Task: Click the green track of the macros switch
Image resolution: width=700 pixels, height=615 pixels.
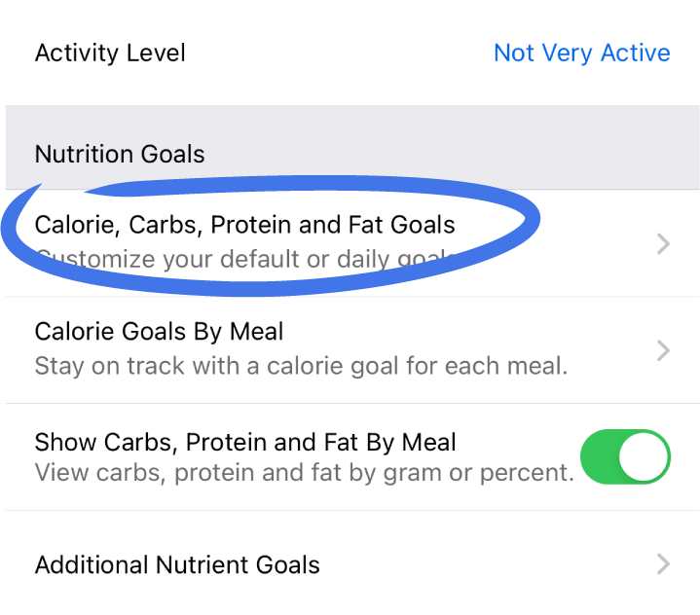Action: [x=599, y=457]
